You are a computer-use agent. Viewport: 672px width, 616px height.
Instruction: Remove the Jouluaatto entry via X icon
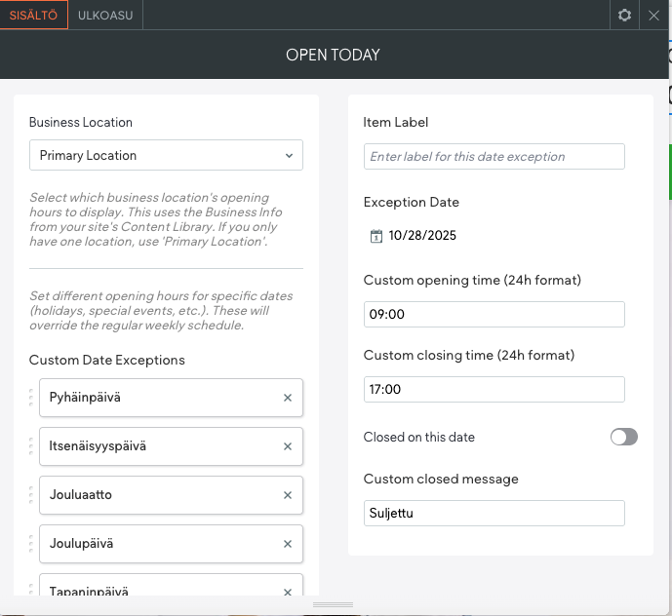[x=288, y=495]
